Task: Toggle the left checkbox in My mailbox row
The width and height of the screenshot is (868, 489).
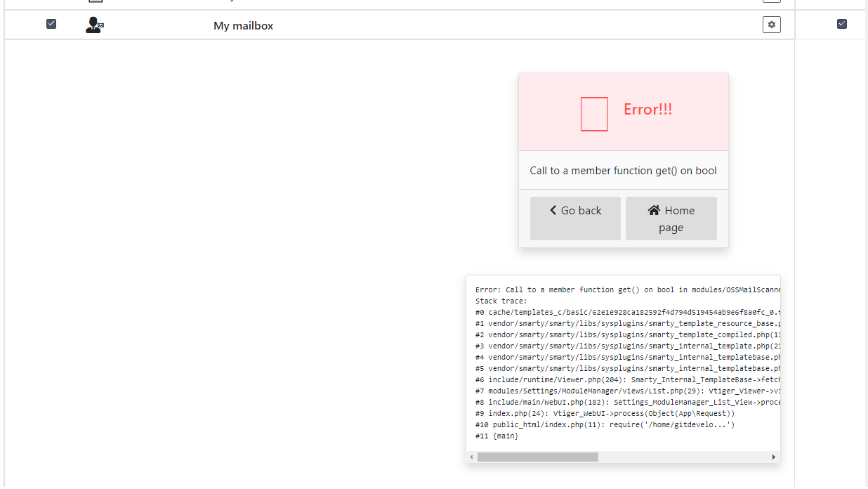Action: point(51,24)
